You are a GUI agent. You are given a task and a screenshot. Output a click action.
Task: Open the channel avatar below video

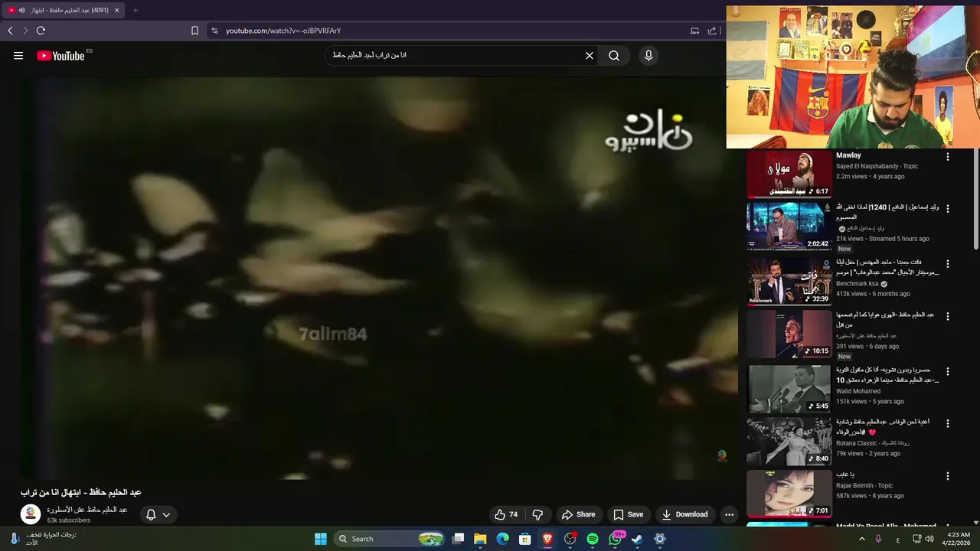coord(31,514)
